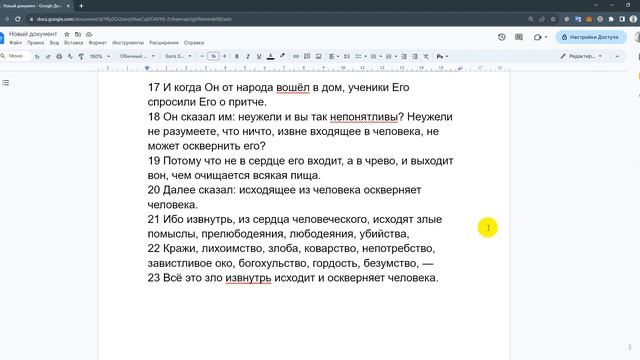The image size is (640, 360).
Task: Select the Paint format tool
Action: pos(81,56)
